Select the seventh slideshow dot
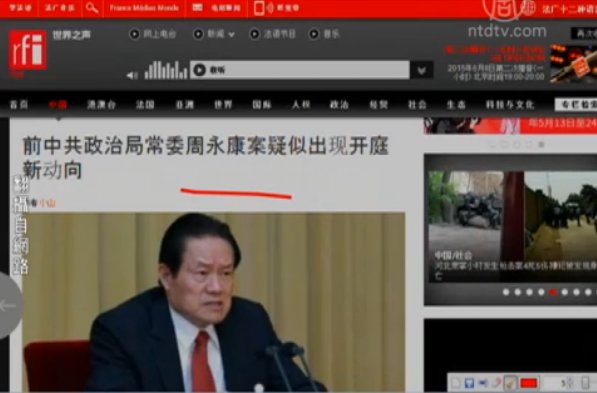 (577, 292)
